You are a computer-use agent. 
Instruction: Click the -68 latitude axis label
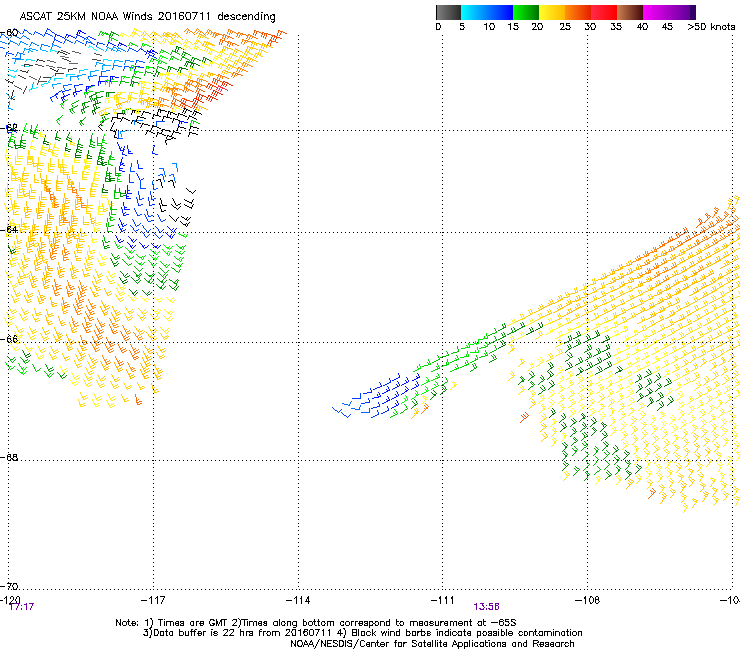[9, 458]
